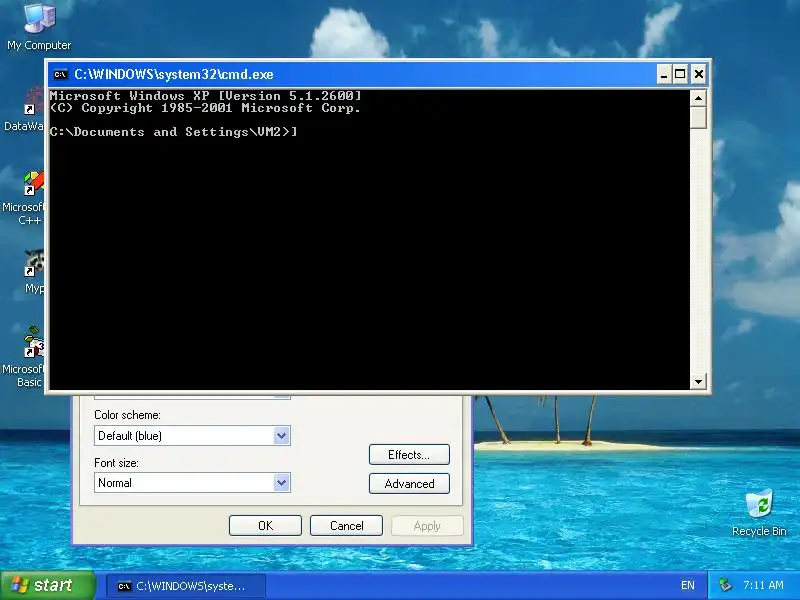Click the cmd scrollbar down arrow
The image size is (800, 600).
pyautogui.click(x=698, y=381)
